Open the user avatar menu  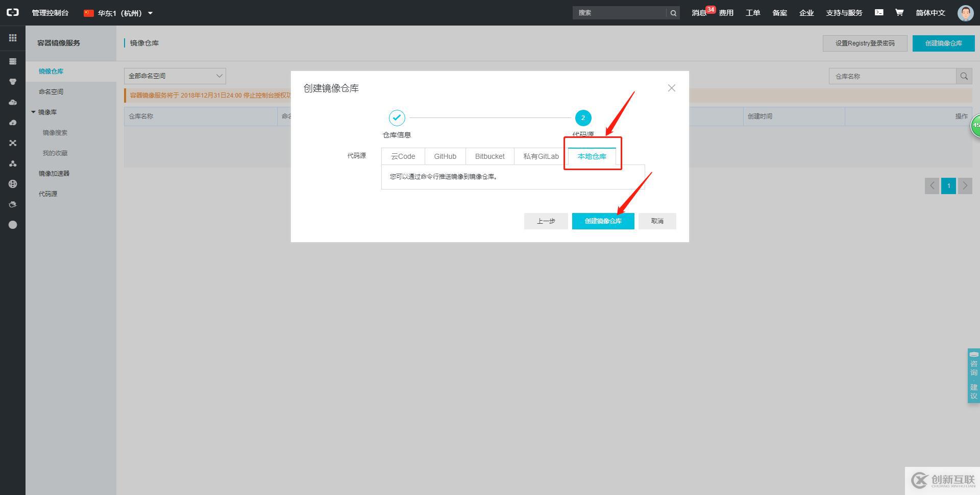pos(965,13)
